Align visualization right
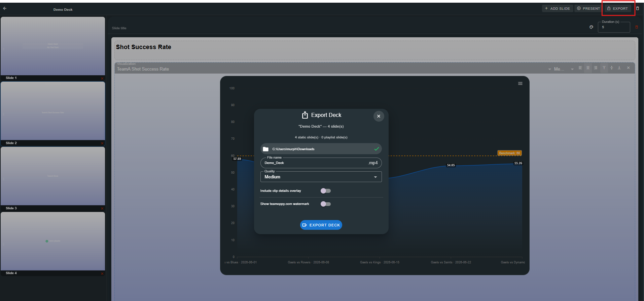Image resolution: width=644 pixels, height=301 pixels. click(x=596, y=68)
